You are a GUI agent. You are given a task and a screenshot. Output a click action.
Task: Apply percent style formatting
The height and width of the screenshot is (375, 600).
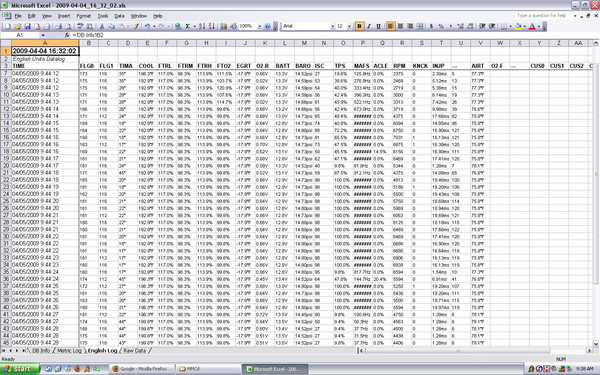(x=441, y=26)
